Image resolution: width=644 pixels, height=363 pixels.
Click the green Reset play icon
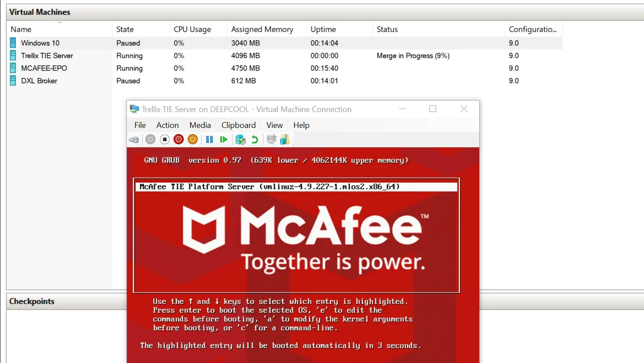tap(224, 139)
